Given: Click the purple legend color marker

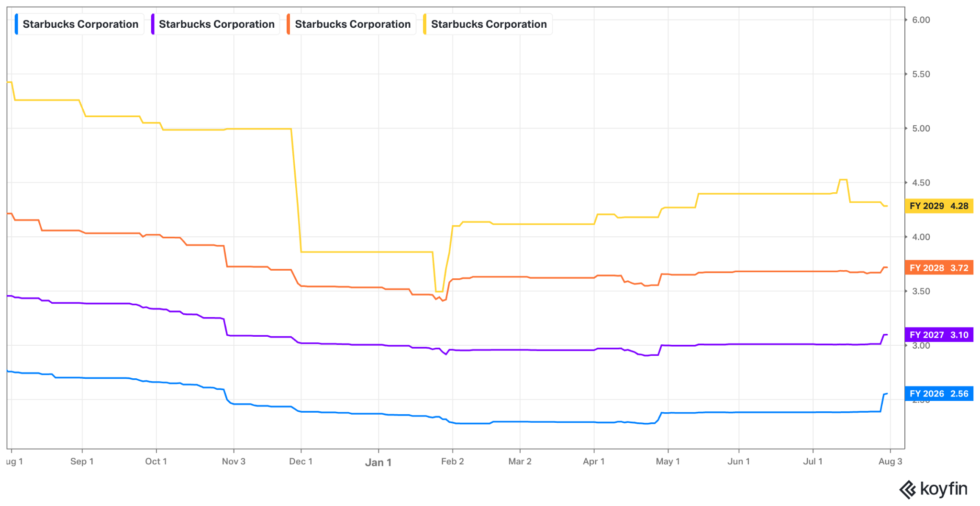Looking at the screenshot, I should [x=153, y=24].
